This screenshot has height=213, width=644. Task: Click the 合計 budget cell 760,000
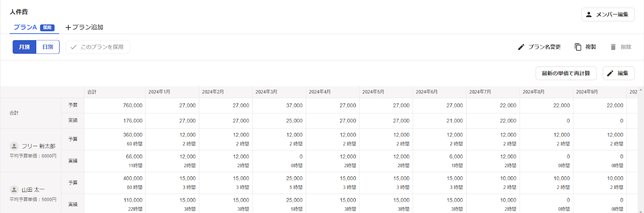pyautogui.click(x=115, y=105)
